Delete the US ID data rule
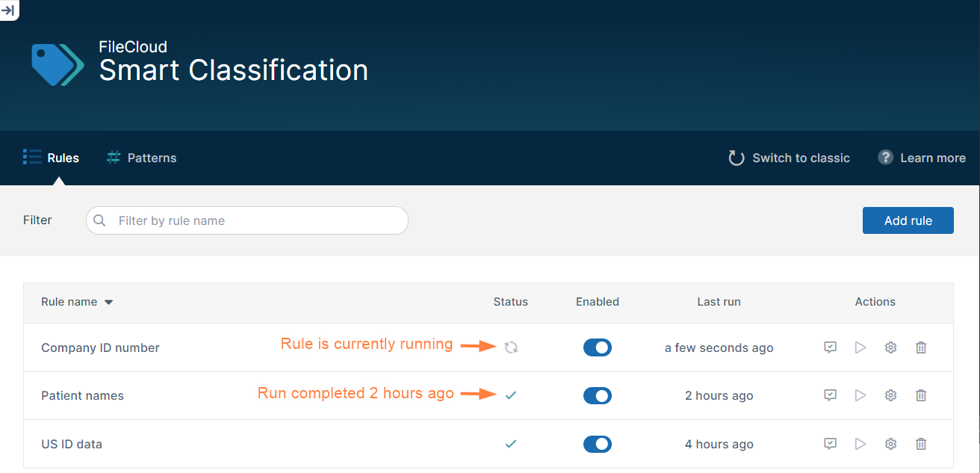Image resolution: width=980 pixels, height=473 pixels. (x=921, y=444)
